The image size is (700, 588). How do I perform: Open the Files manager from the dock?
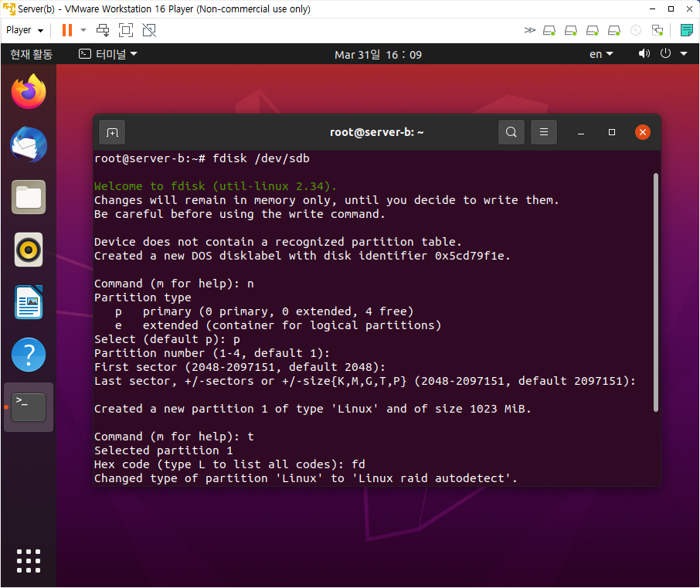29,197
